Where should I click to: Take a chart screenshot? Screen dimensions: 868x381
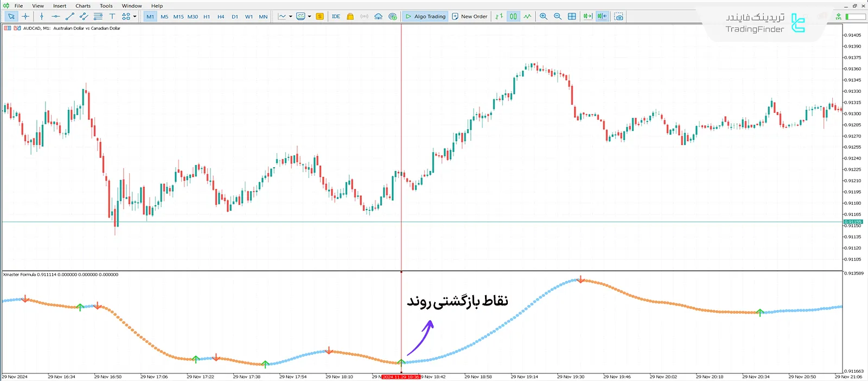(619, 16)
